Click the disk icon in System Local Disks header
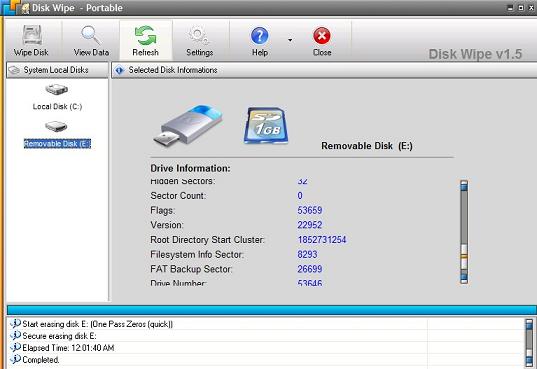Viewport: 537px width, 369px height. click(x=14, y=70)
